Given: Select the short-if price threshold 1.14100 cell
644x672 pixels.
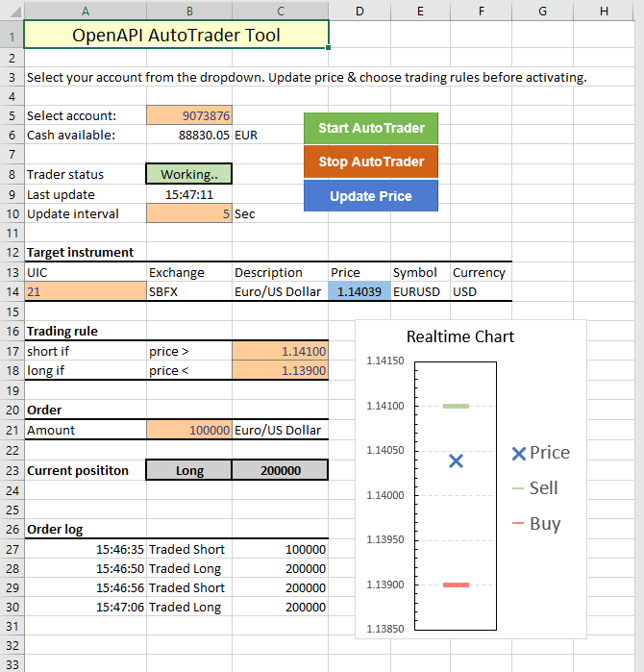Looking at the screenshot, I should (x=280, y=352).
